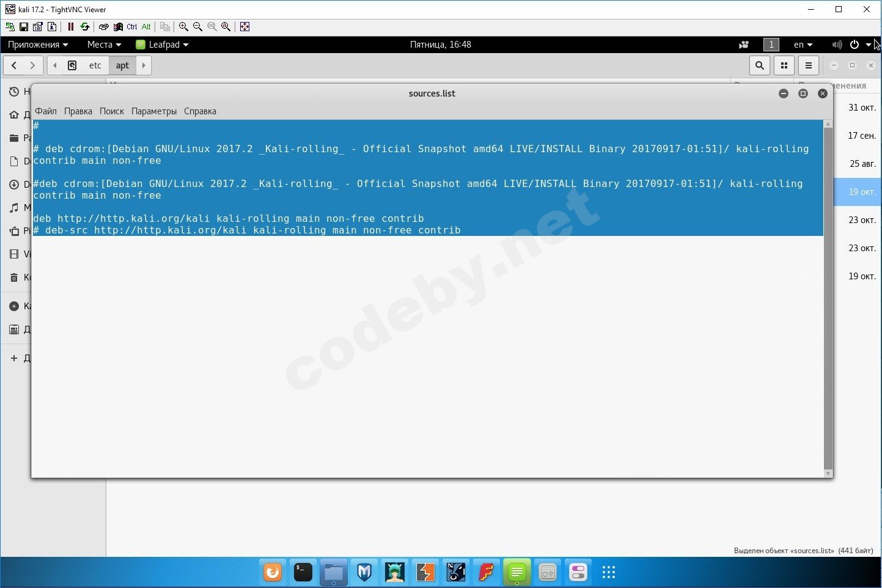Click the volume speaker icon
Screen dimensions: 882x588
[x=837, y=45]
